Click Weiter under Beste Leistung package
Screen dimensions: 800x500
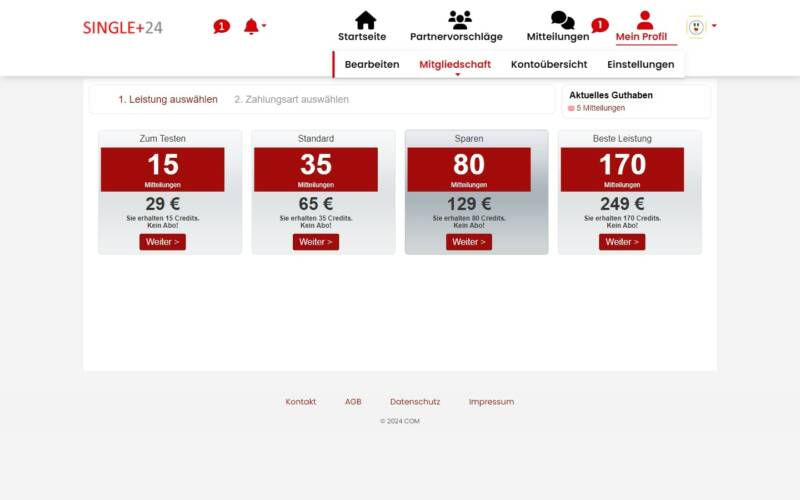[622, 242]
